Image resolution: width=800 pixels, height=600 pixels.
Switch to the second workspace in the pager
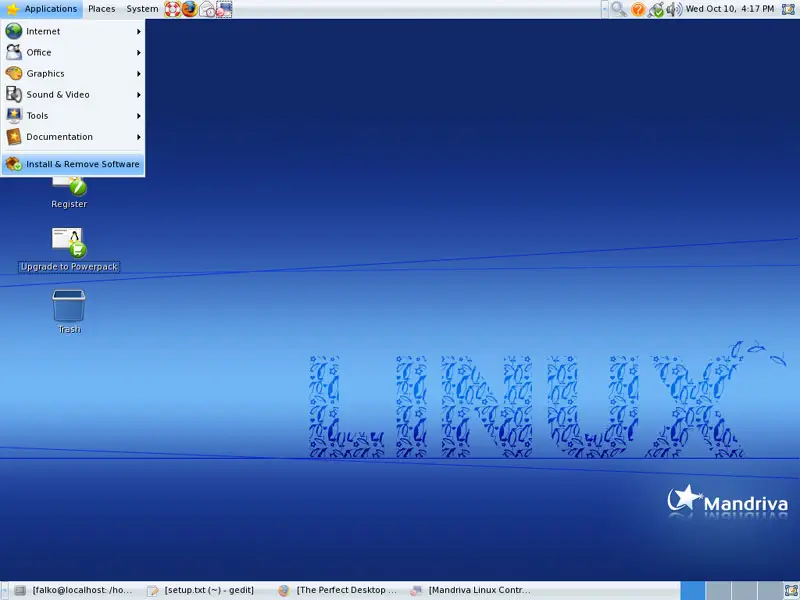pos(718,590)
